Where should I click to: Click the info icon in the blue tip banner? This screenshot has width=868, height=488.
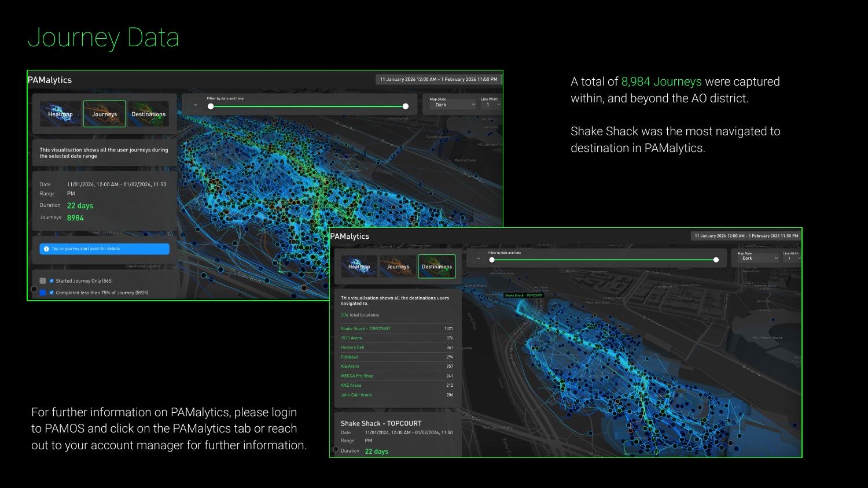click(x=46, y=249)
